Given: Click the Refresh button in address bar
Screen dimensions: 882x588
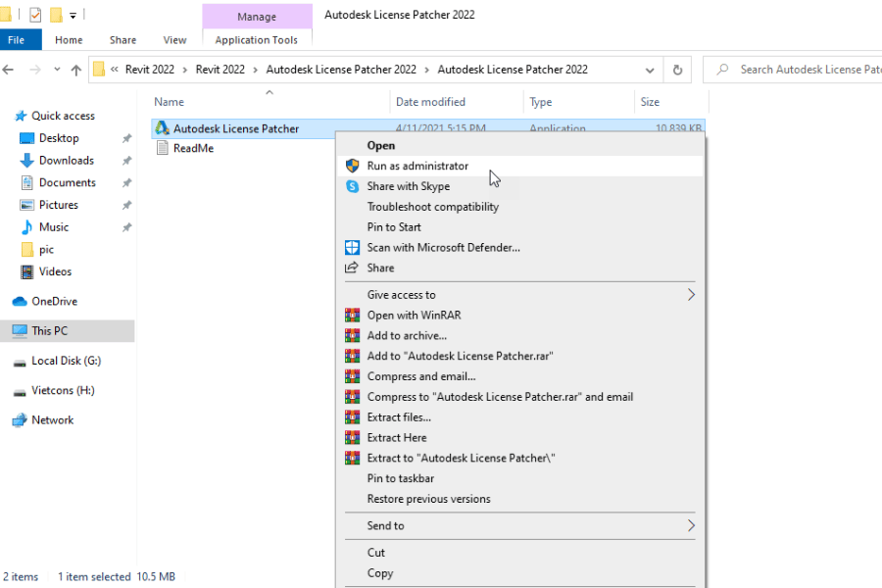Looking at the screenshot, I should [676, 70].
